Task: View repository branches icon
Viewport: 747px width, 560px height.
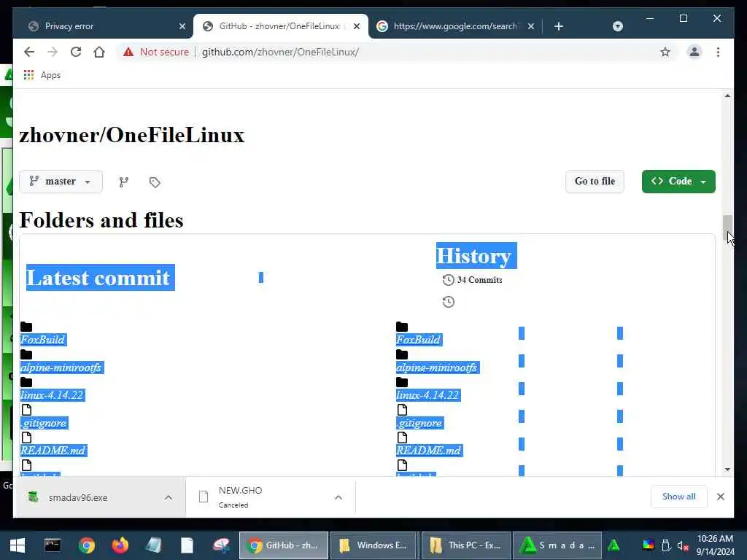Action: click(x=124, y=182)
